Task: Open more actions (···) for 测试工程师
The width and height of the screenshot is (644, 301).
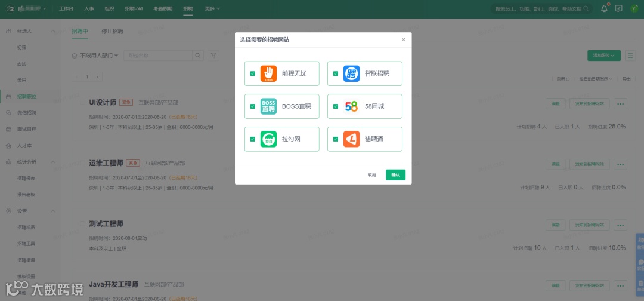Action: point(620,225)
